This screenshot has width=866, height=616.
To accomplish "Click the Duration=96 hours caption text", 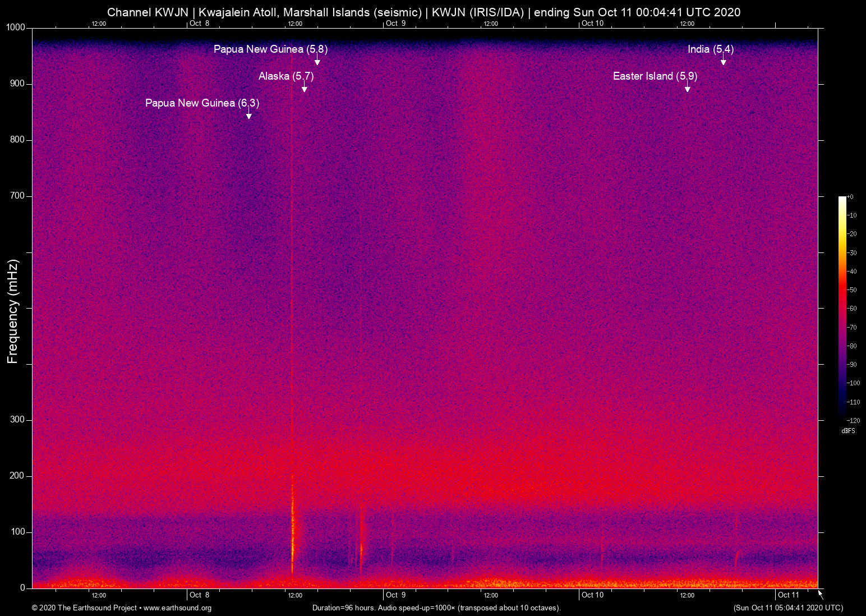I will coord(436,608).
